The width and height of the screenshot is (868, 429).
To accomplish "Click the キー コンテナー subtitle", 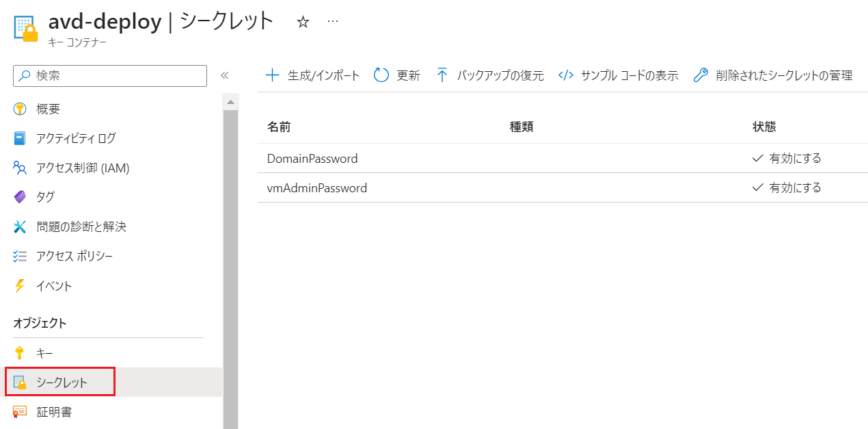I will click(x=77, y=42).
